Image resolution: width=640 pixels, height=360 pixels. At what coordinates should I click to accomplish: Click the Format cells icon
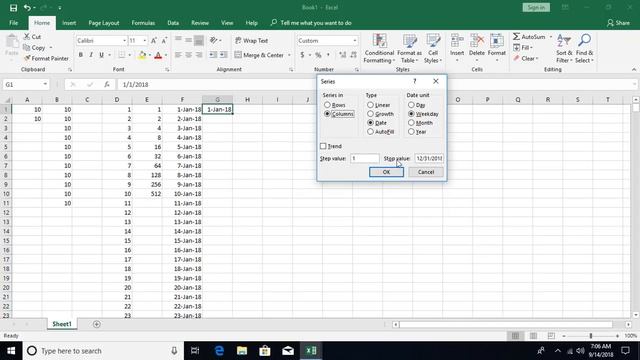click(497, 41)
